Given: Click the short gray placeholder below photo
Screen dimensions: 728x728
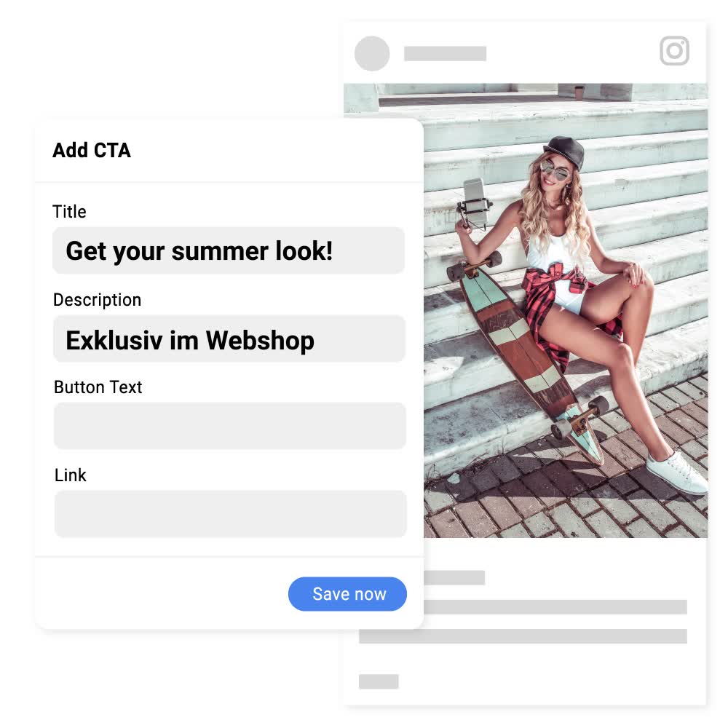Looking at the screenshot, I should pos(454,577).
